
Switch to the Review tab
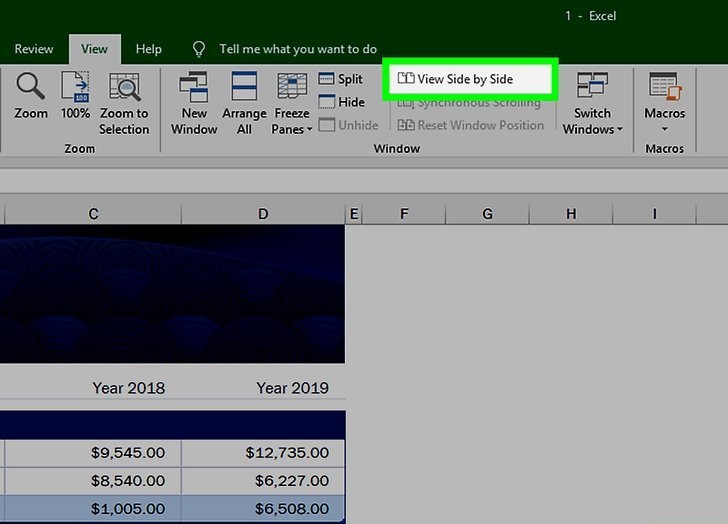34,49
